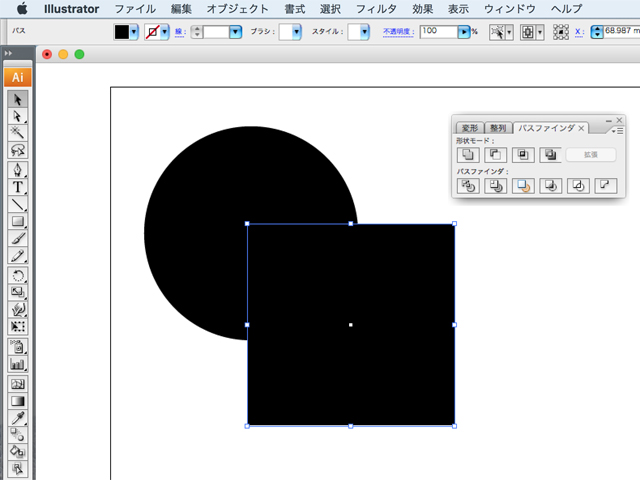The height and width of the screenshot is (480, 640).
Task: Select the Magic Wand tool
Action: [17, 133]
